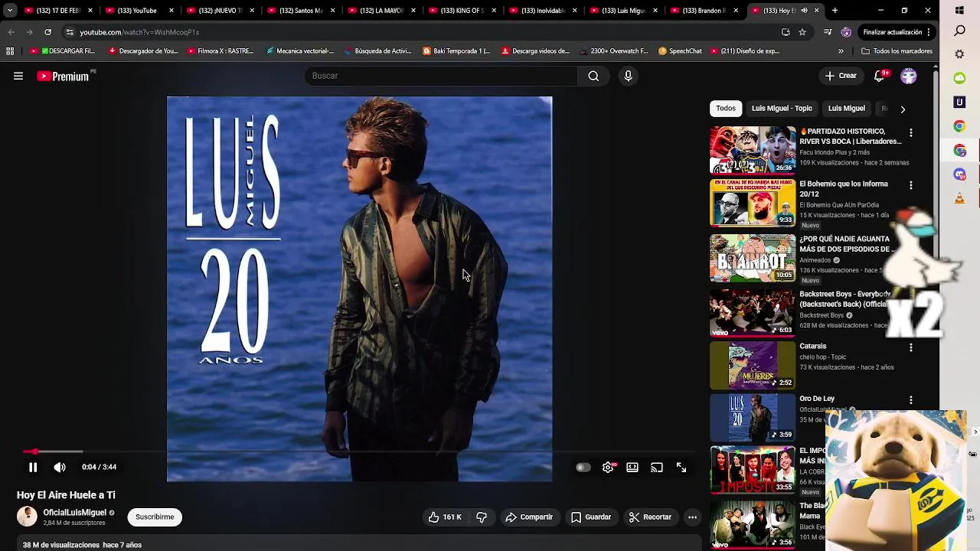Open the account avatar menu

[909, 76]
